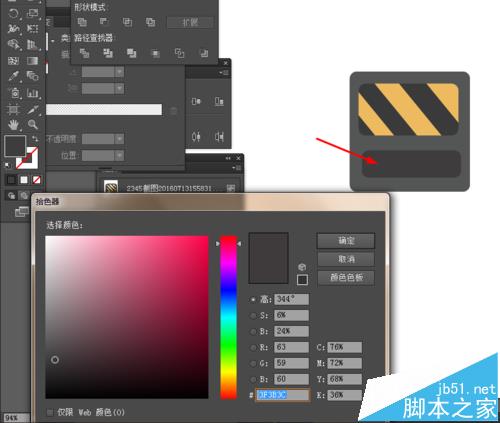Image resolution: width=500 pixels, height=423 pixels.
Task: Click inside the saturation-brightness color field
Action: coord(127,317)
